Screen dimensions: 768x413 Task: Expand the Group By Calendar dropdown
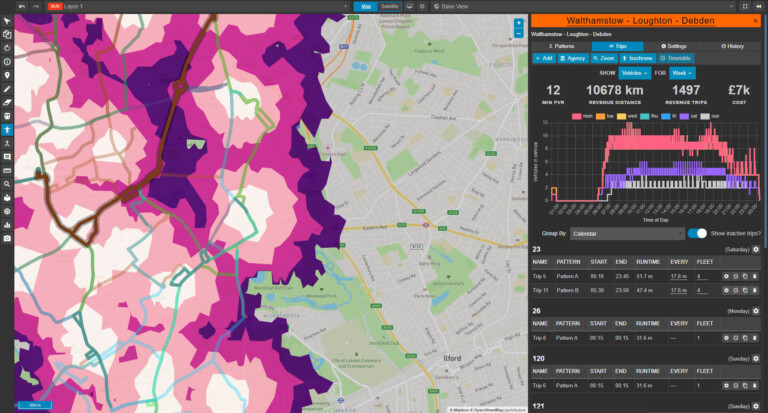point(627,234)
